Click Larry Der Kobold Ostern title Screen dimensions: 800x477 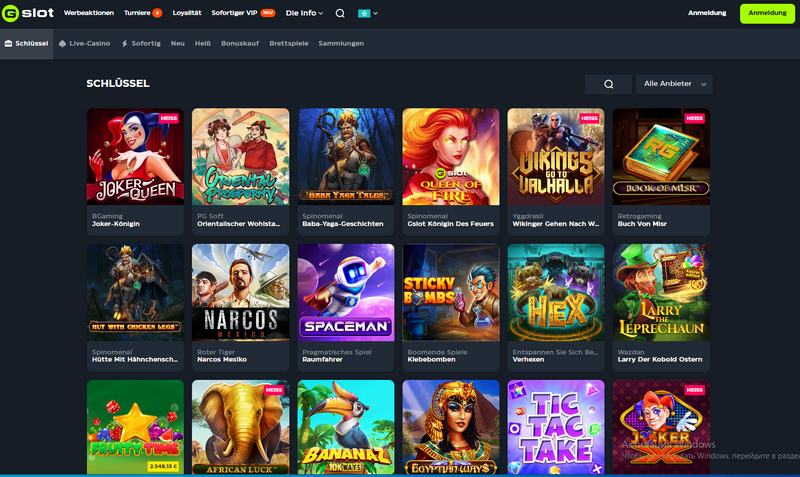click(660, 360)
